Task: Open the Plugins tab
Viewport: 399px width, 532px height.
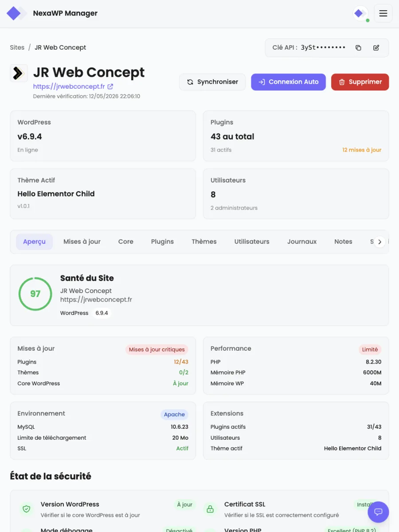Action: [162, 242]
